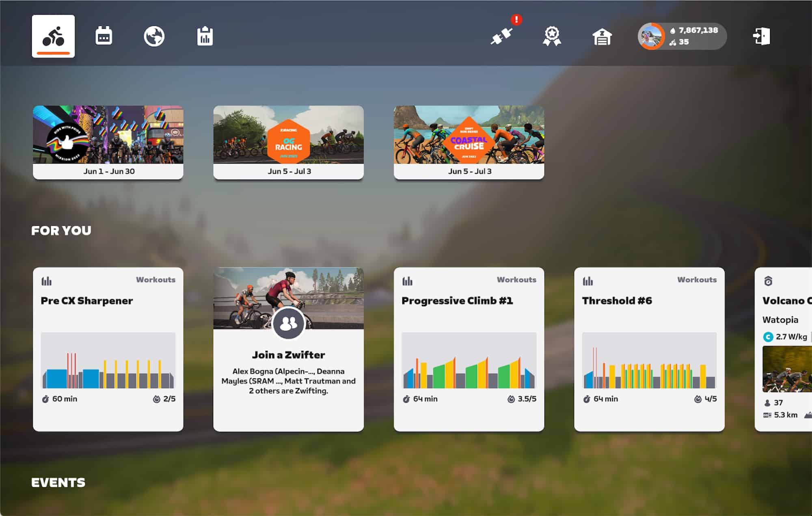812x516 pixels.
Task: Click the 2/5 stress score icon
Action: [156, 399]
